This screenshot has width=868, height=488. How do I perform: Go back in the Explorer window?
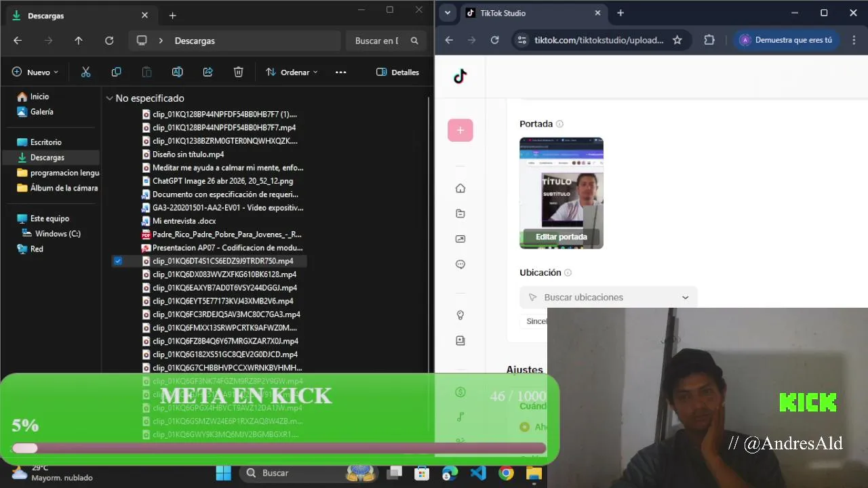(18, 41)
